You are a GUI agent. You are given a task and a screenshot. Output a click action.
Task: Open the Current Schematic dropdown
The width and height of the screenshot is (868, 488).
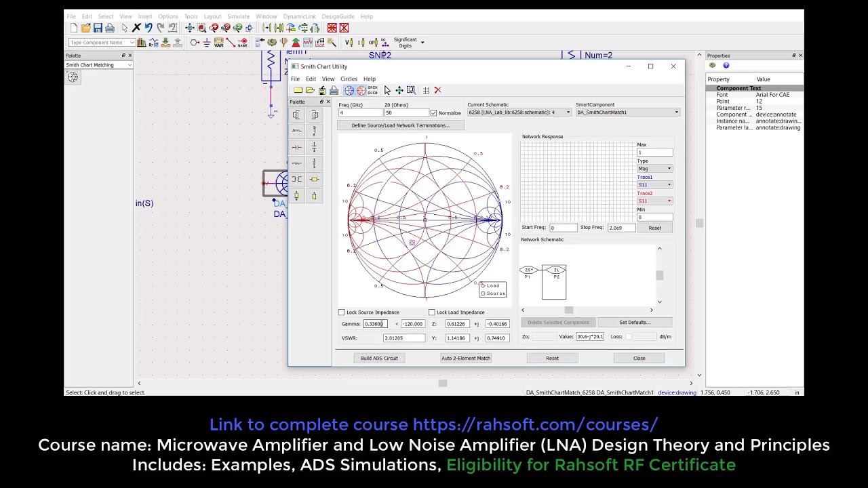point(519,113)
